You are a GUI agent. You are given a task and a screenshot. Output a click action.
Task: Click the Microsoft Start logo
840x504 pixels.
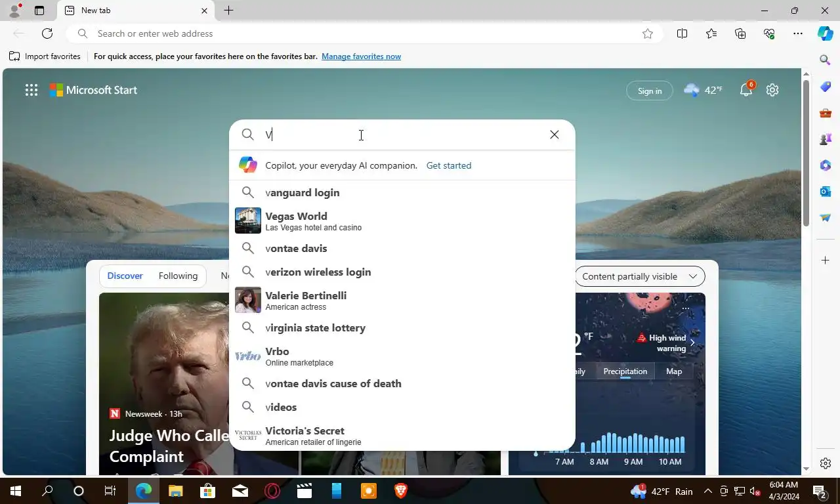(x=93, y=90)
